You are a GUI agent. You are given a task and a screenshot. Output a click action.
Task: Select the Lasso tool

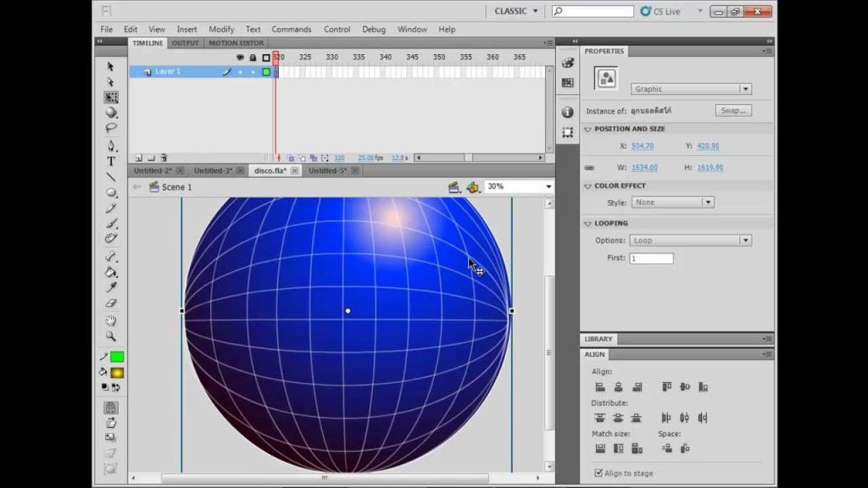click(111, 128)
